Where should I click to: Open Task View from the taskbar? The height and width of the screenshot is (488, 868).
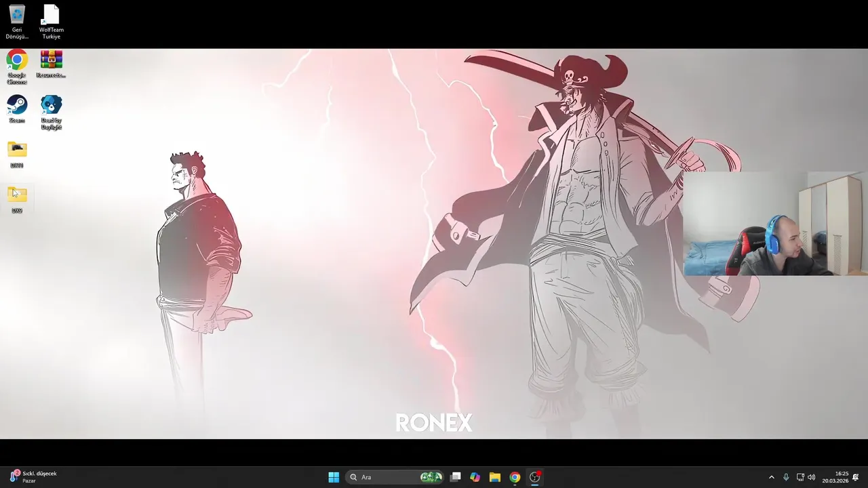pyautogui.click(x=456, y=477)
